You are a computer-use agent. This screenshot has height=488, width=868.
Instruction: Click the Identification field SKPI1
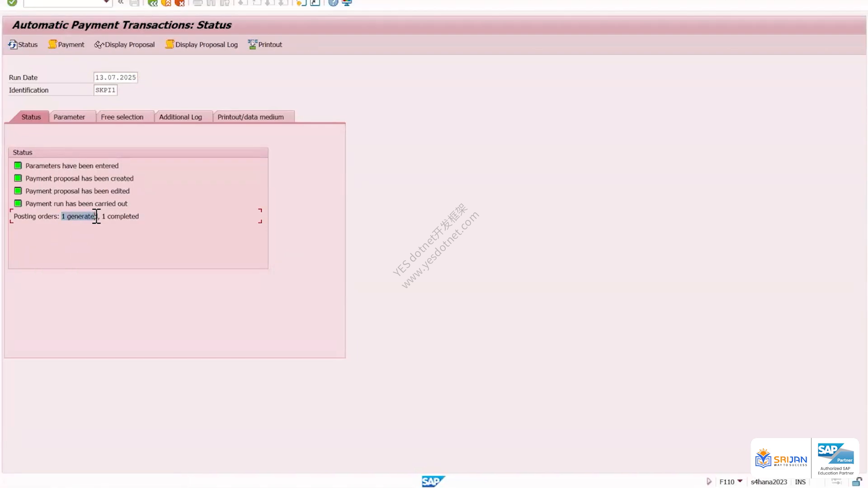[x=105, y=90]
